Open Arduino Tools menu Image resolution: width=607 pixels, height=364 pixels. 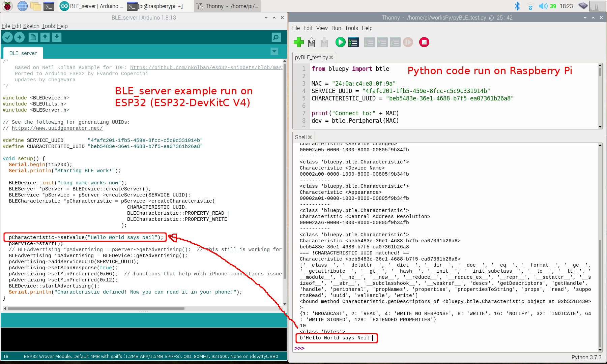[48, 26]
